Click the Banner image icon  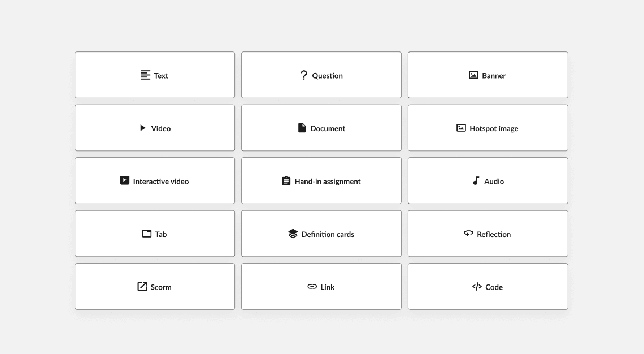click(x=473, y=75)
